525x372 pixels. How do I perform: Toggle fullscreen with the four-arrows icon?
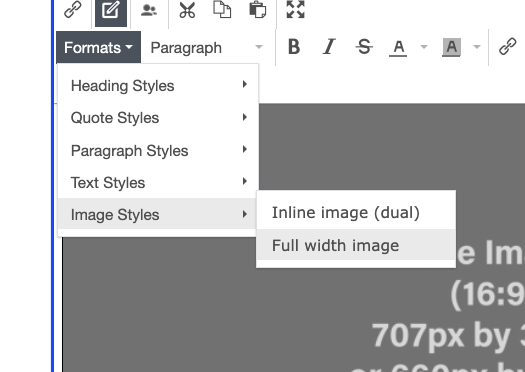coord(296,9)
